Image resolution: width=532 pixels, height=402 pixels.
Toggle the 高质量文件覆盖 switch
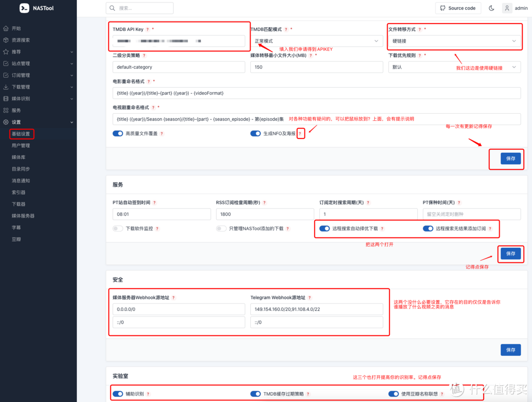tap(118, 134)
